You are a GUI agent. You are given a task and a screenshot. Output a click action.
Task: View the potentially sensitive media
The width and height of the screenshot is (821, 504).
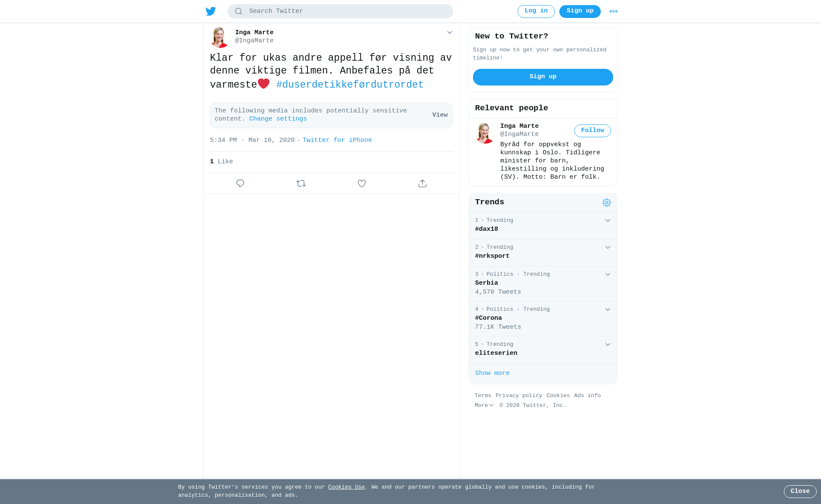tap(440, 115)
